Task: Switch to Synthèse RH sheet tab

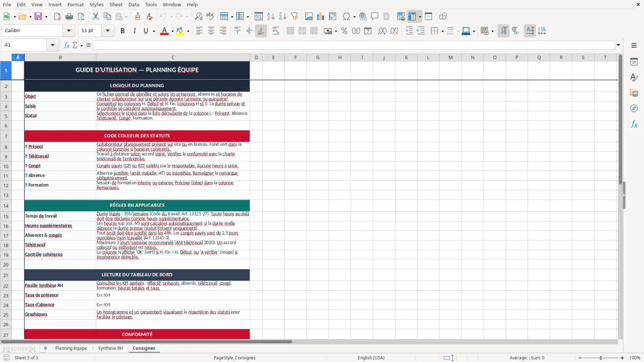Action: pos(111,349)
